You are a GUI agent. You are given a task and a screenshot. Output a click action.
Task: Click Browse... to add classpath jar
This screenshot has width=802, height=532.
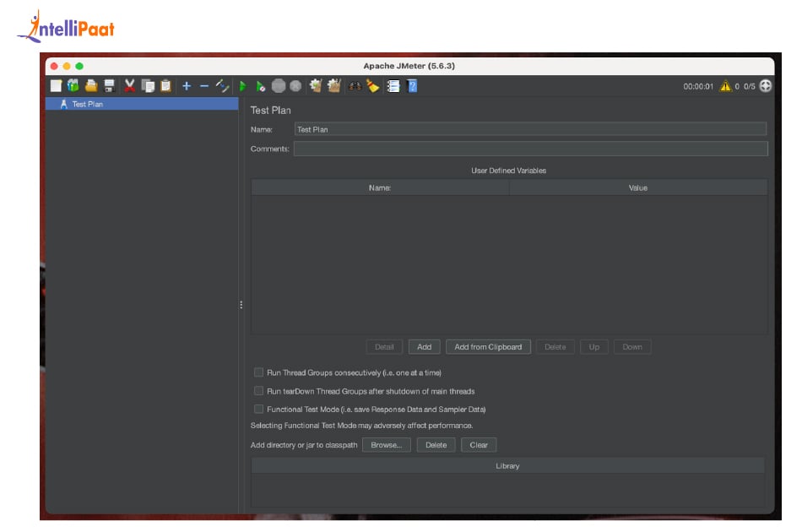(x=386, y=445)
